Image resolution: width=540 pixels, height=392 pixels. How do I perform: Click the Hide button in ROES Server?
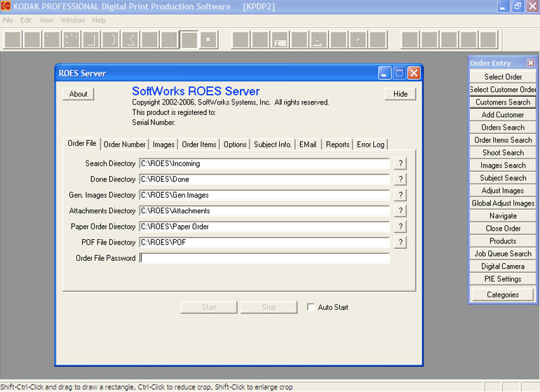coord(400,94)
